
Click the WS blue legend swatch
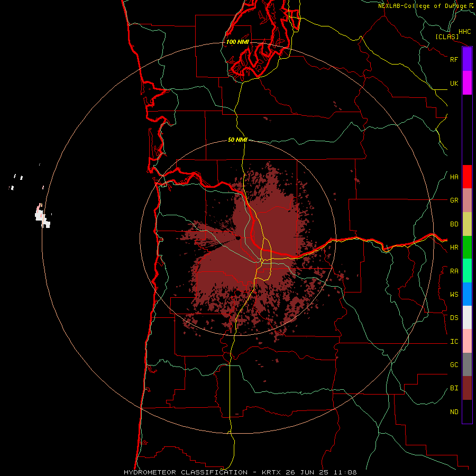tap(467, 294)
